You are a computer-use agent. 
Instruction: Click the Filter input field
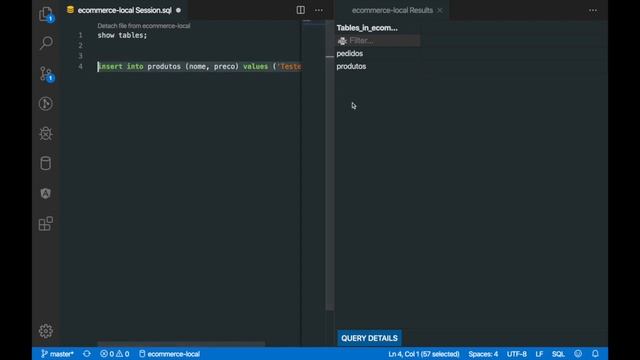tap(384, 40)
